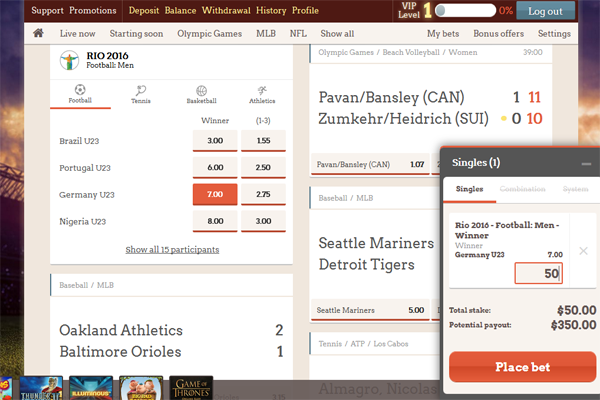The image size is (600, 400).
Task: Go to the home icon
Action: pos(38,33)
